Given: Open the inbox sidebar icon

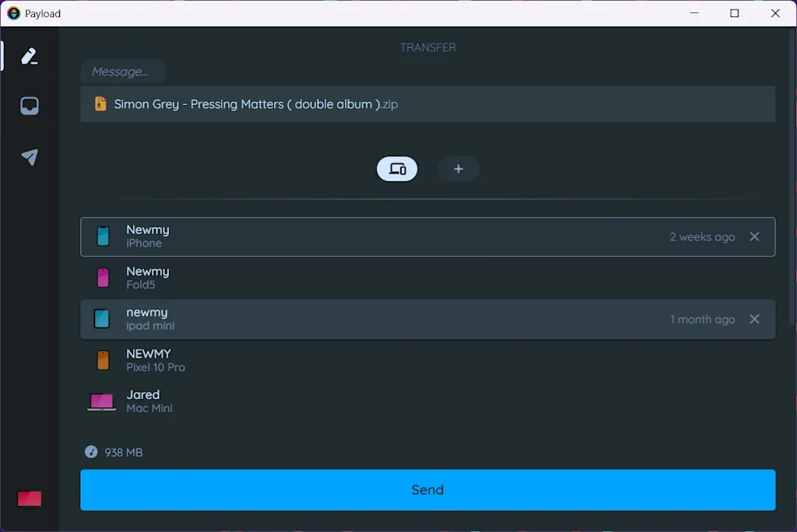Looking at the screenshot, I should pos(30,107).
